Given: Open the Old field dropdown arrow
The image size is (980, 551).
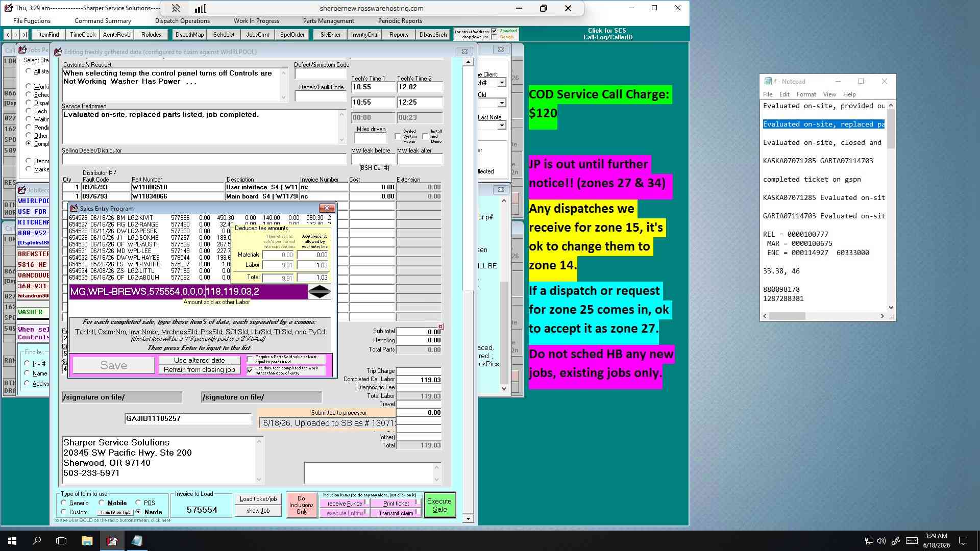Looking at the screenshot, I should pyautogui.click(x=502, y=103).
